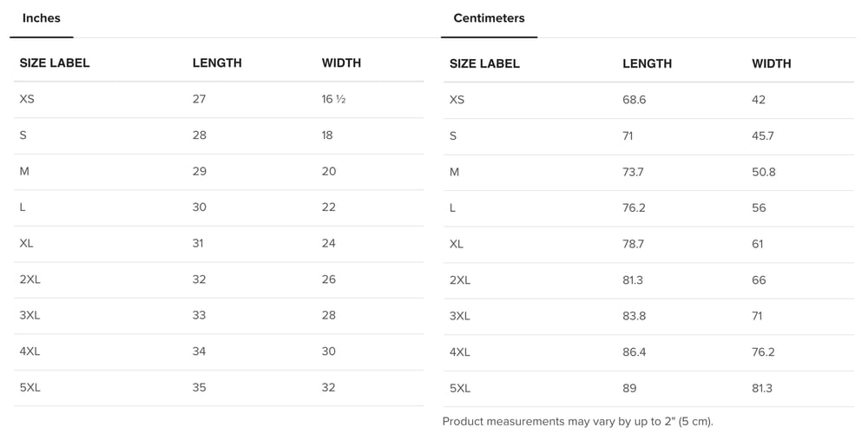
Task: Click the 3XL label in Centimeters table
Action: [459, 316]
